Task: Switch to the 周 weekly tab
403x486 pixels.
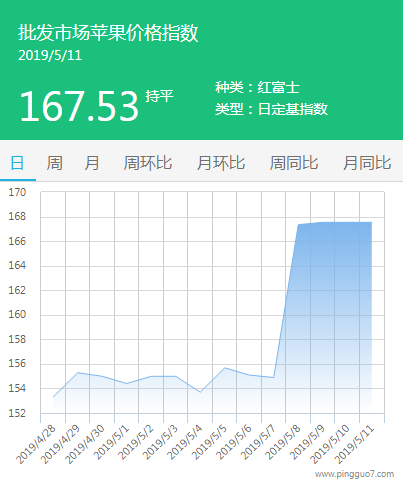Action: point(54,163)
